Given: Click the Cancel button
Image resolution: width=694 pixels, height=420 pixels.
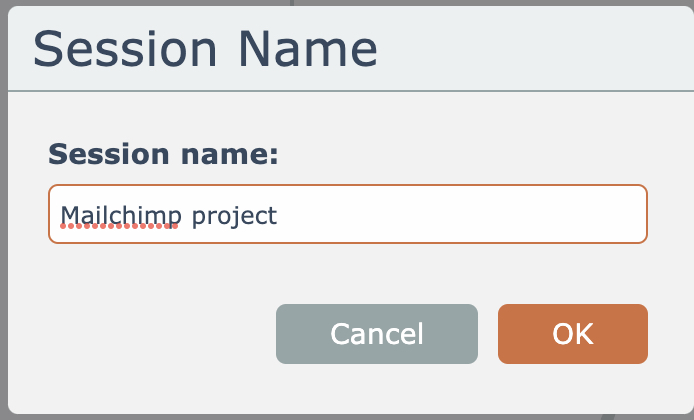Looking at the screenshot, I should point(377,334).
